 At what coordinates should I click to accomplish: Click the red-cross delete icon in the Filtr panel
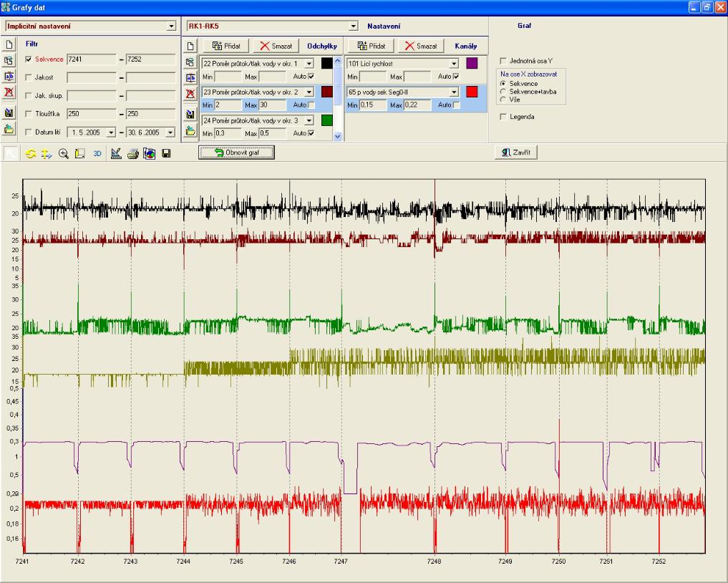(x=9, y=92)
